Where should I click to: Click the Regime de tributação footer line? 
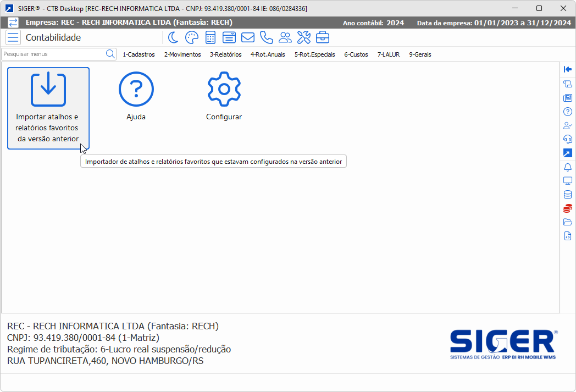[119, 349]
